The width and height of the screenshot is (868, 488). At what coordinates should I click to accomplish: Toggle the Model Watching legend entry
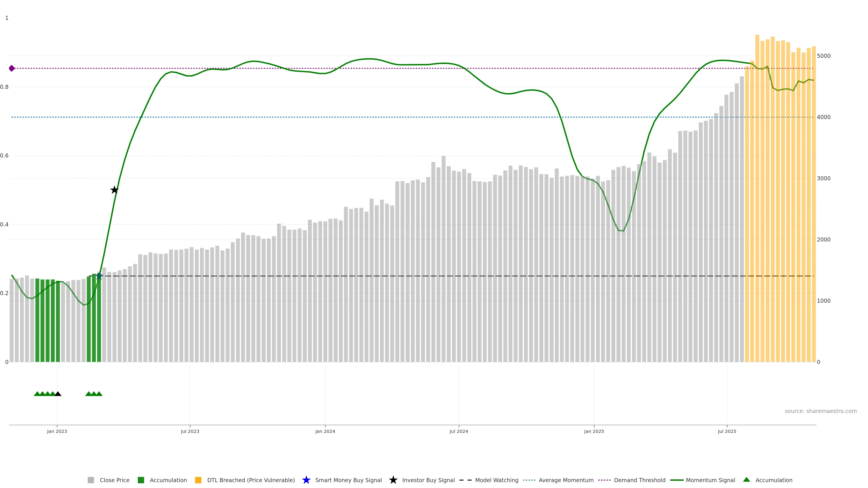tap(496, 480)
